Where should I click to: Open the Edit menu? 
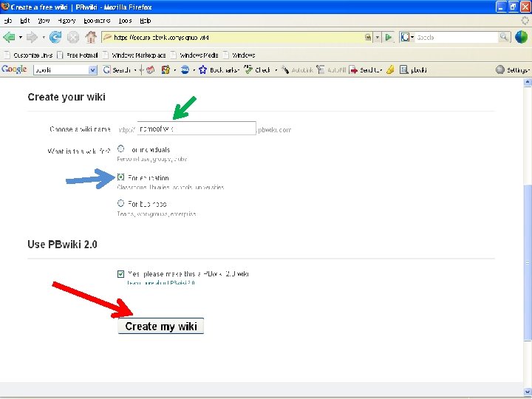(25, 21)
